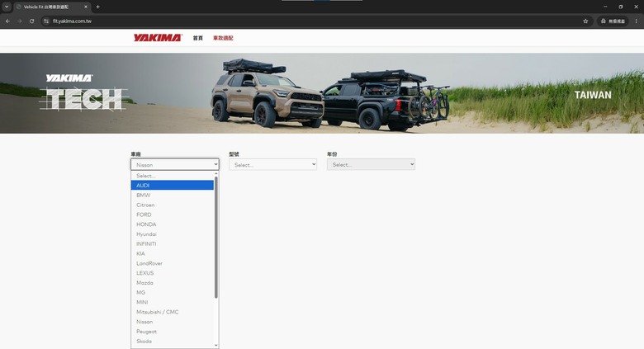
Task: Select HONDA from the make list
Action: [x=173, y=224]
